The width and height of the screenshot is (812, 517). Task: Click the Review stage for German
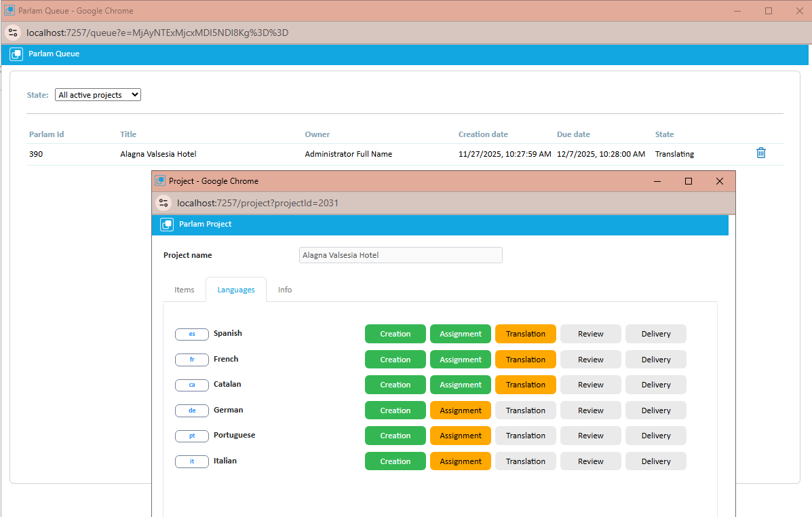(x=590, y=410)
